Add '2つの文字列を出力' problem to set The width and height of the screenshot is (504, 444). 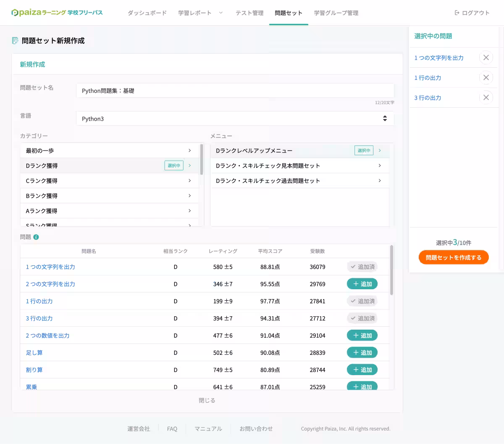(362, 284)
